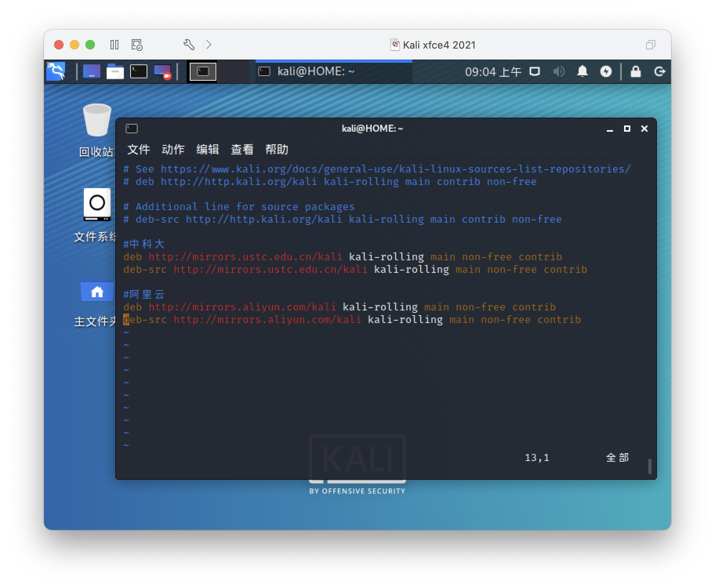Click the deb-src mirrors.ustc.edu.cn line
715x588 pixels.
click(355, 269)
